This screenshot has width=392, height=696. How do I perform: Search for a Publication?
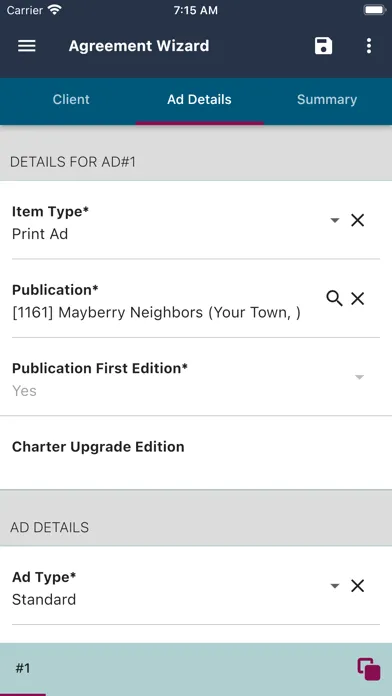334,299
